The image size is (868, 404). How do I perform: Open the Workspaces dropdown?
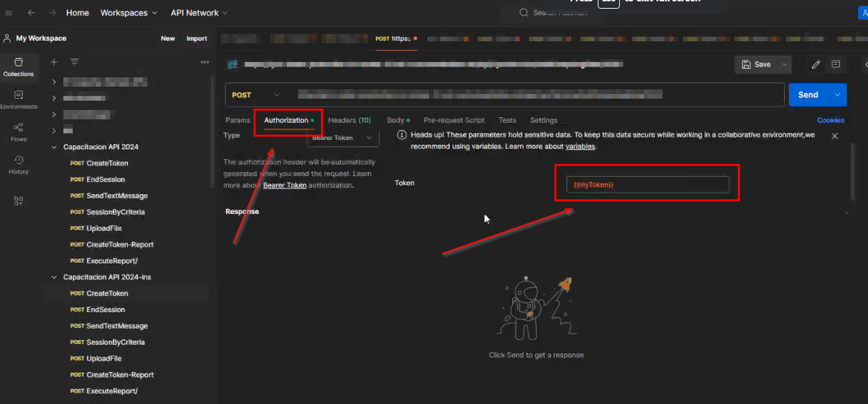[x=129, y=13]
